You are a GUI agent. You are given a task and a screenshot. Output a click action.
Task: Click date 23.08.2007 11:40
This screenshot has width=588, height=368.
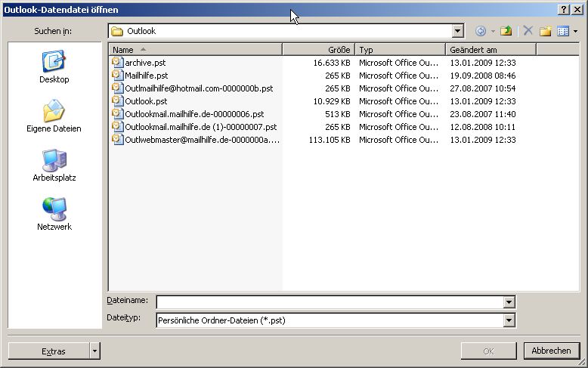pos(483,114)
